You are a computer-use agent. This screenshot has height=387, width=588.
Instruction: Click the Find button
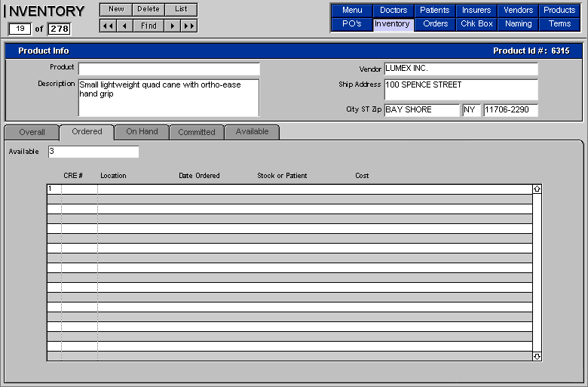(x=149, y=26)
